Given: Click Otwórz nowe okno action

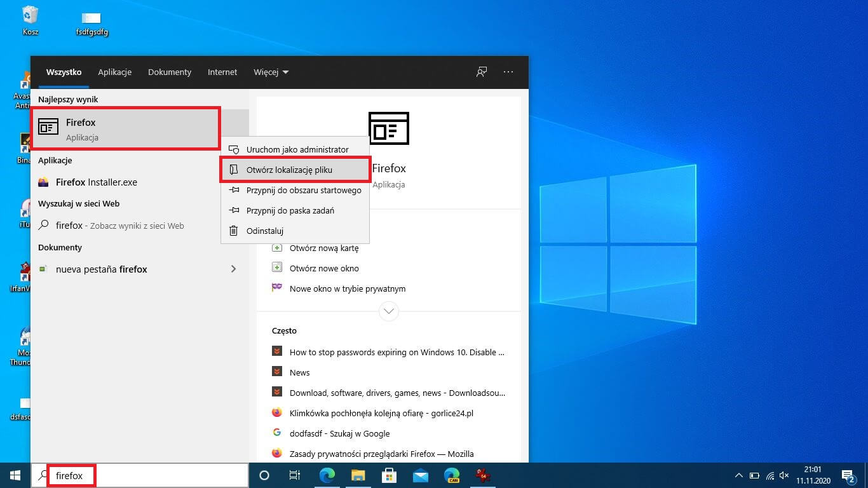Looking at the screenshot, I should tap(324, 268).
